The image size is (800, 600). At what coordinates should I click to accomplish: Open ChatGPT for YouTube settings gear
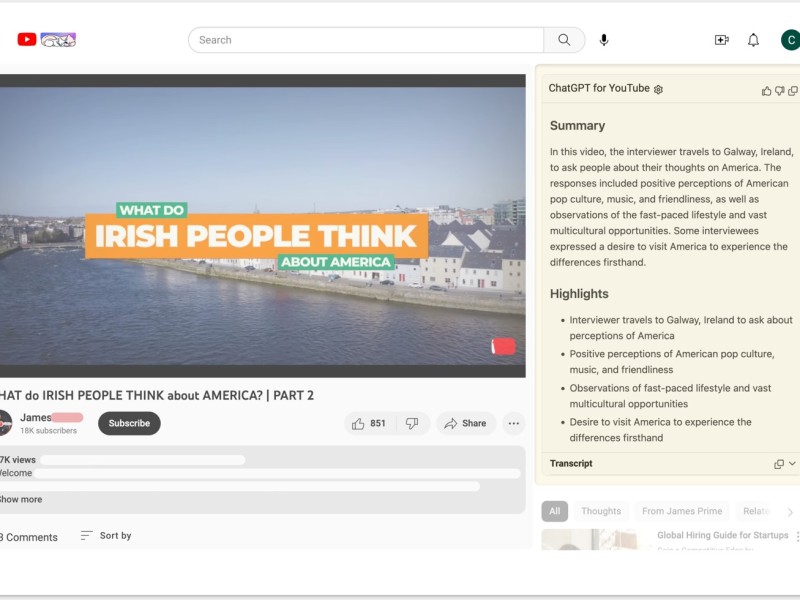pyautogui.click(x=658, y=89)
